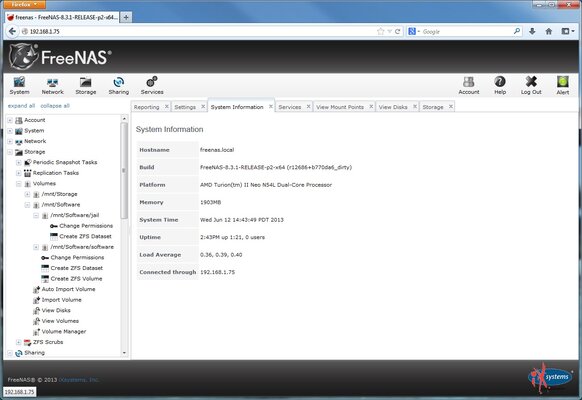Follow the iXsystems, Inc. footer link
582x400 pixels.
[x=79, y=380]
